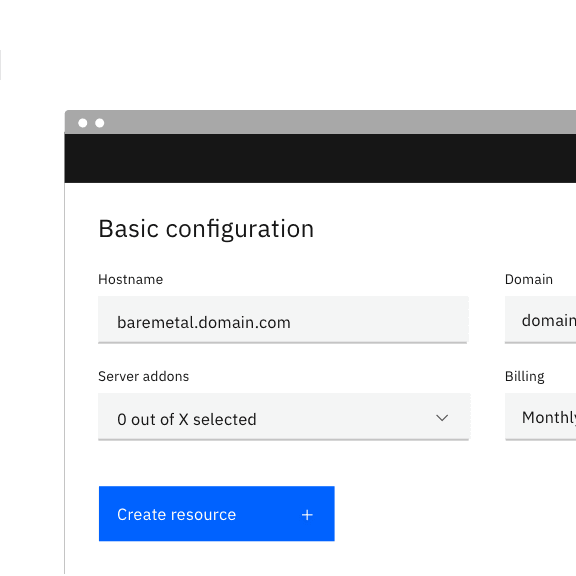
Task: Focus the Domain input field
Action: point(540,320)
